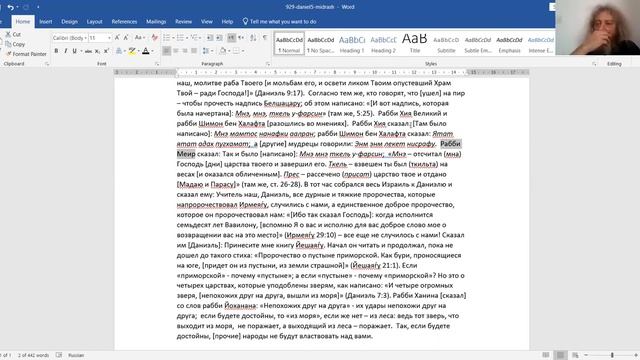The height and width of the screenshot is (360, 640).
Task: Switch to Read Mode view in status bar
Action: 546,355
